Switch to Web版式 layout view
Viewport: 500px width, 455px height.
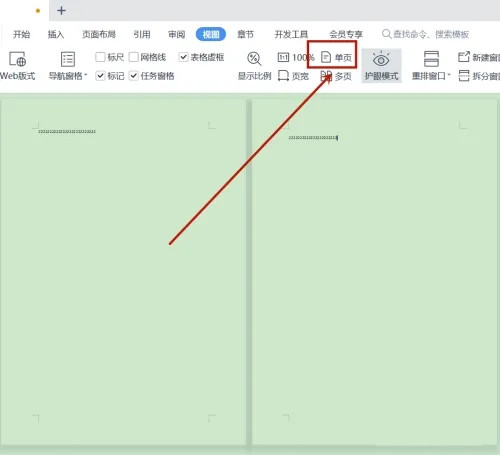(17, 66)
